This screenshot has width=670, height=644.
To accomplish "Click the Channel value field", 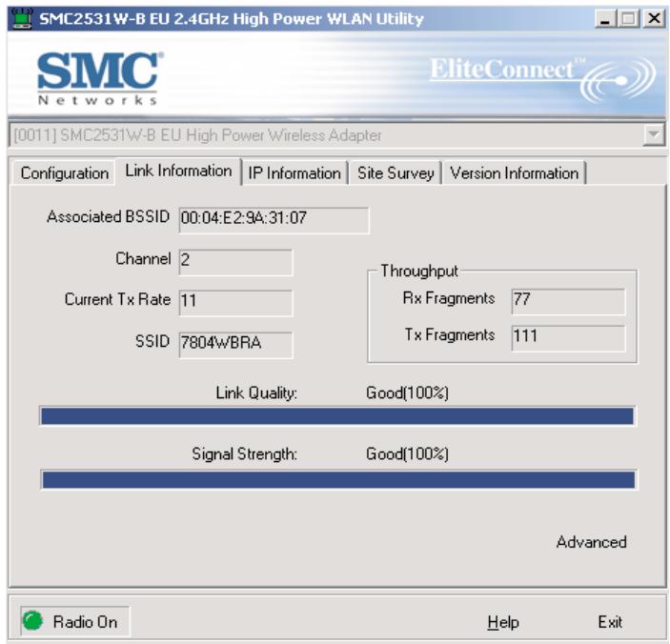I will (235, 262).
